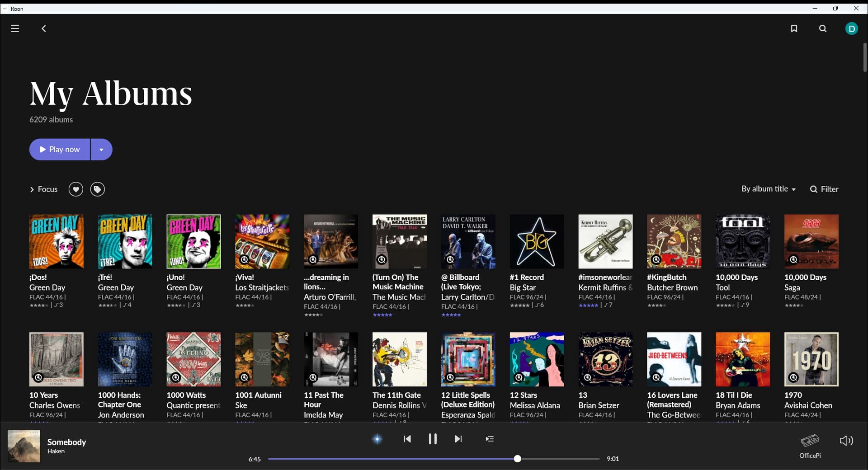Click the Qobuz badge on 11 Past The Hour cover
Screen dimensions: 868x470
pyautogui.click(x=313, y=377)
